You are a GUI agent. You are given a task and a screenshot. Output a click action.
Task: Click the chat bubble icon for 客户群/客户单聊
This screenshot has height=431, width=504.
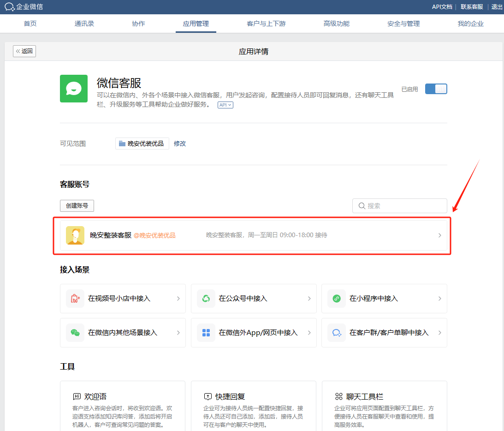[337, 333]
